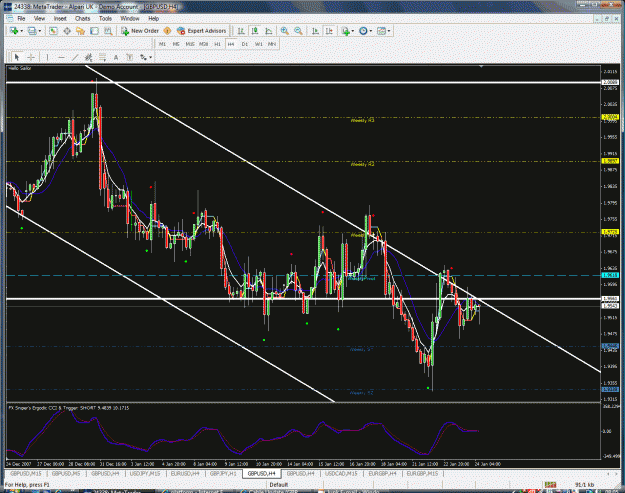Expand the Profiles dropdown arrow
The image size is (625, 493).
click(39, 31)
